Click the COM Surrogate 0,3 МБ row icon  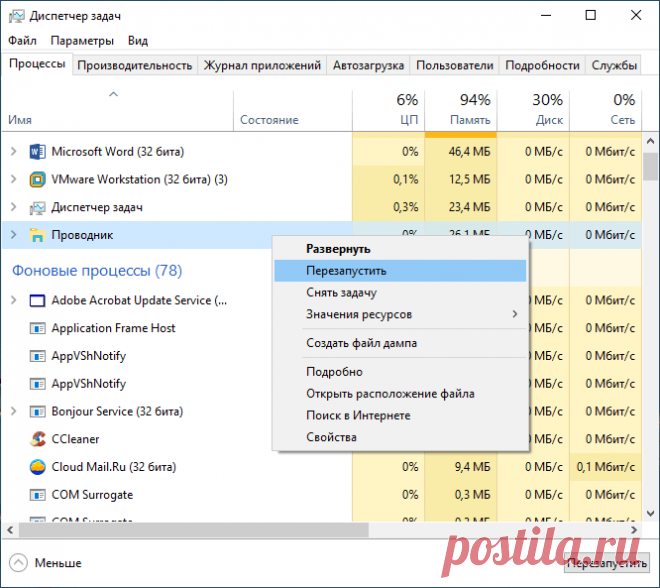pos(37,495)
